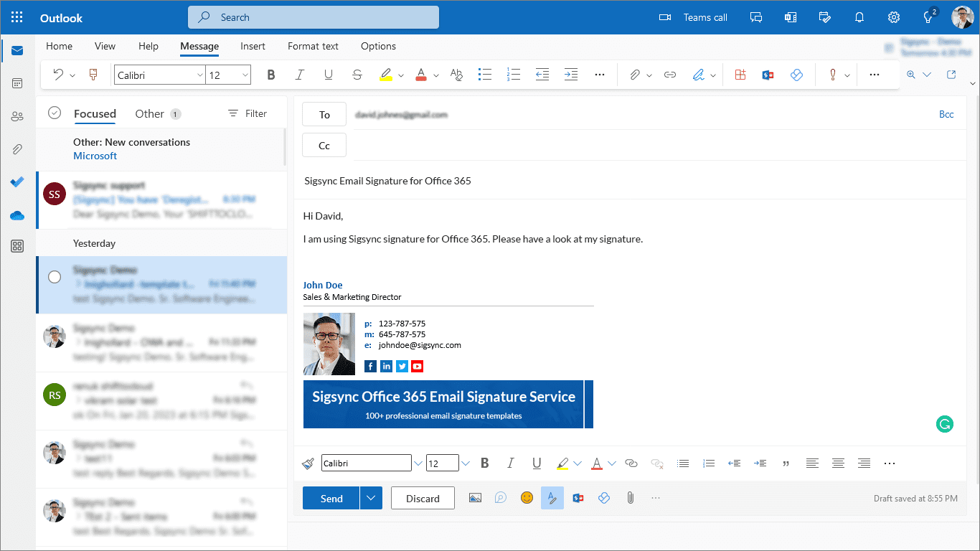Open the Calendar icon in left sidebar
Screen dimensions: 980x551
click(17, 83)
